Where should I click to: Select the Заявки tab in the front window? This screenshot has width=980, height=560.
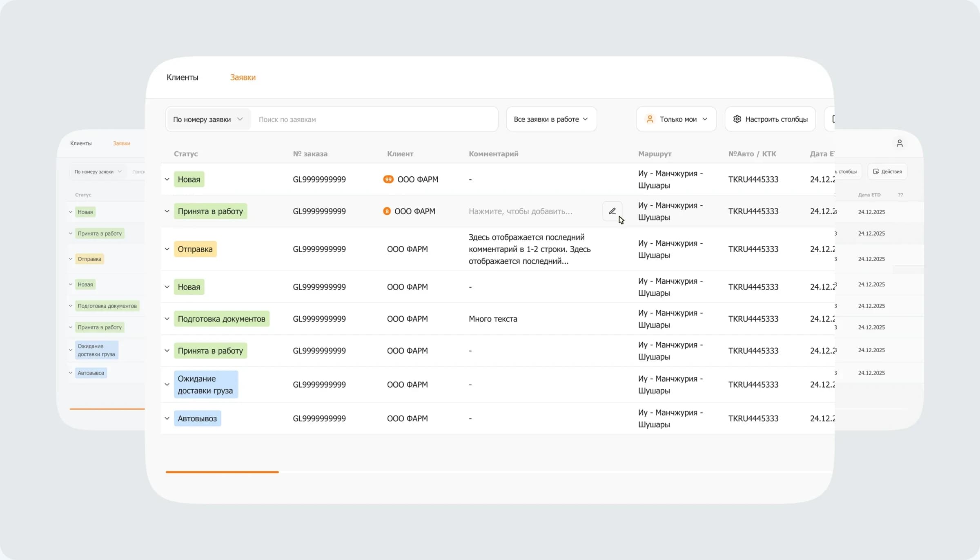243,77
